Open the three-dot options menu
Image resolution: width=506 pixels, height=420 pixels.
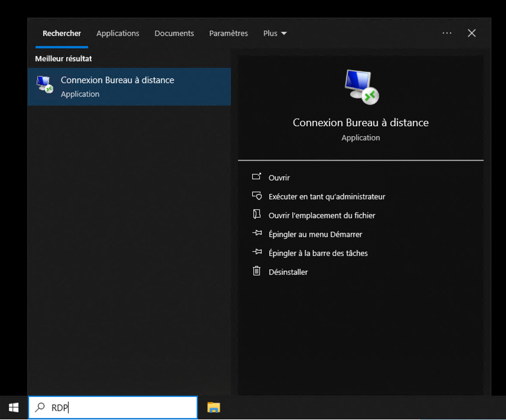[447, 33]
